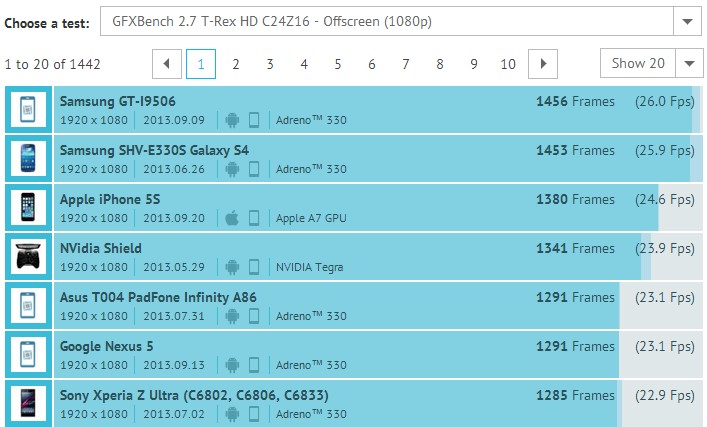This screenshot has height=427, width=707.
Task: Go to results page 2
Action: tap(235, 64)
